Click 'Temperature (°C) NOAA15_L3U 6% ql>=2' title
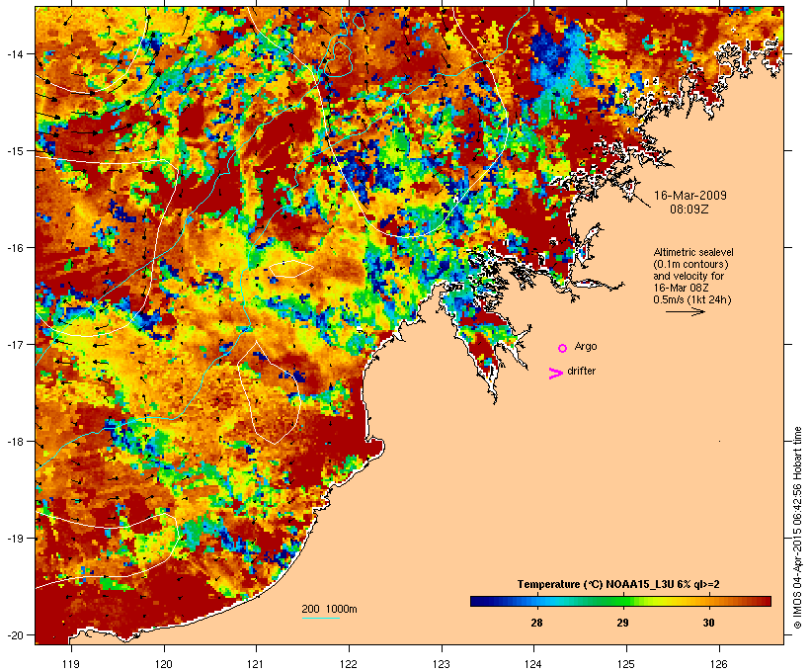 tap(618, 584)
